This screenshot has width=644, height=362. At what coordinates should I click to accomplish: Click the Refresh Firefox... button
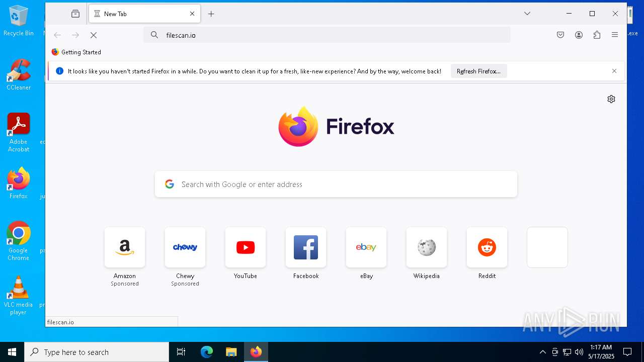478,71
